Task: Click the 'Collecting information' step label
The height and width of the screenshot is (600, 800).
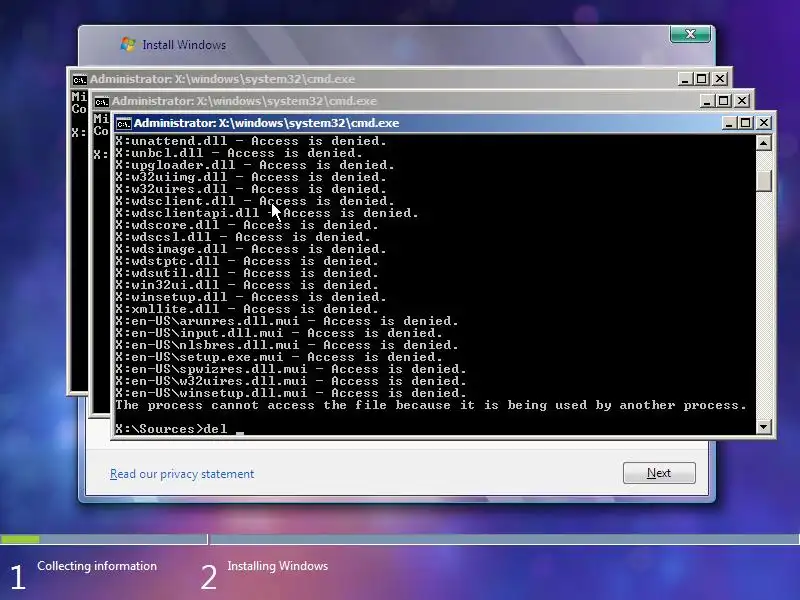Action: (x=97, y=566)
